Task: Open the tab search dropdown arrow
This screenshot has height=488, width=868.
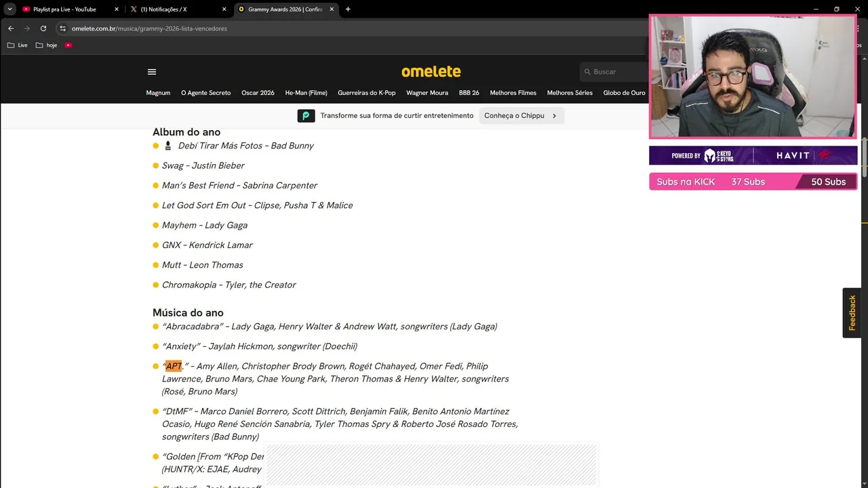Action: click(x=9, y=9)
